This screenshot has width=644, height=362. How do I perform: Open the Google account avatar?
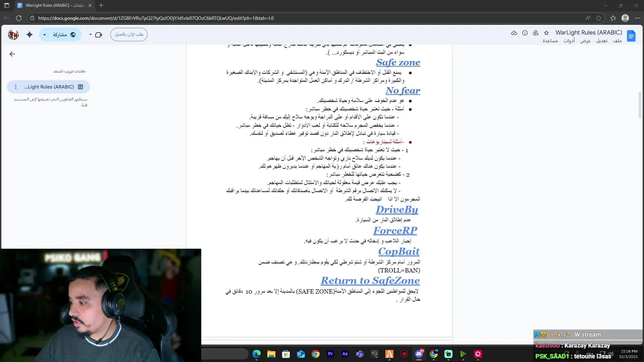[x=14, y=35]
